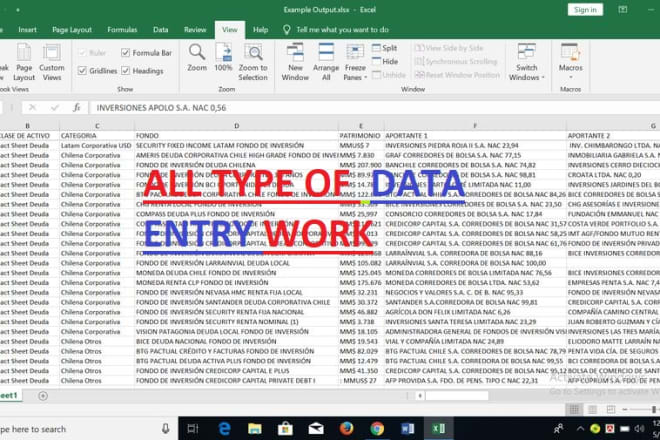Set zoom to 100%
Screen dimensions: 660x440
click(223, 58)
